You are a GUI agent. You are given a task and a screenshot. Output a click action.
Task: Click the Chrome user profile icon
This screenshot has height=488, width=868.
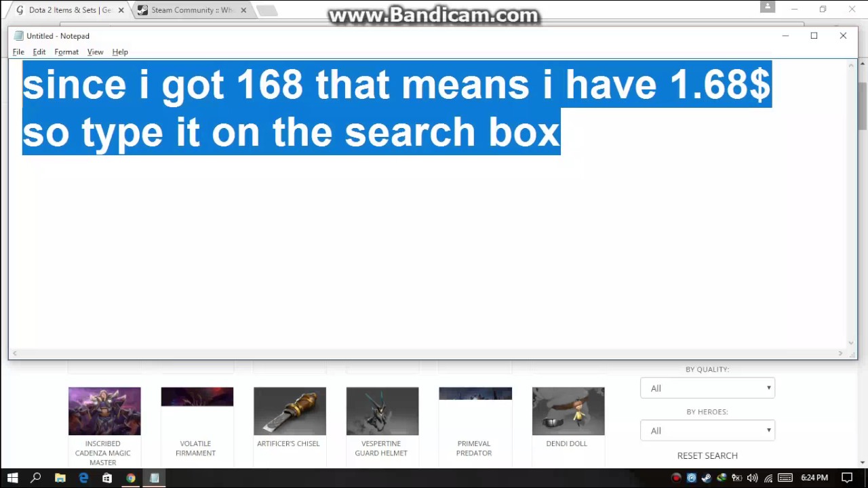pyautogui.click(x=768, y=7)
